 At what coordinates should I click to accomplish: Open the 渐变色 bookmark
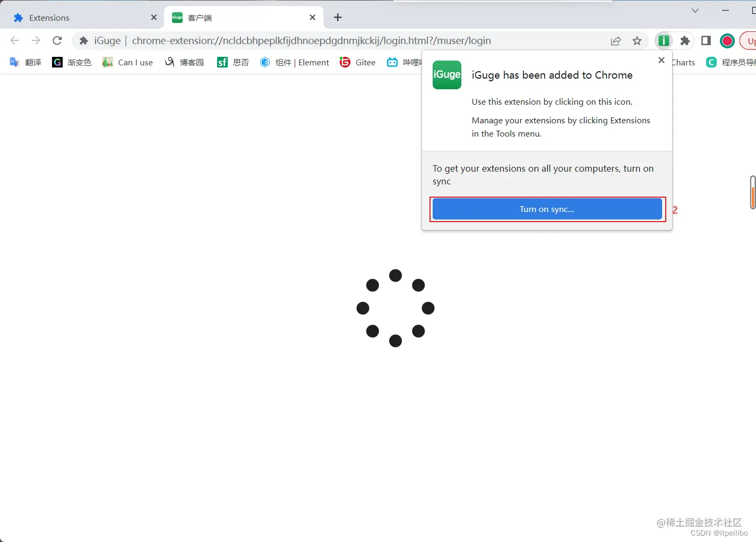click(72, 62)
